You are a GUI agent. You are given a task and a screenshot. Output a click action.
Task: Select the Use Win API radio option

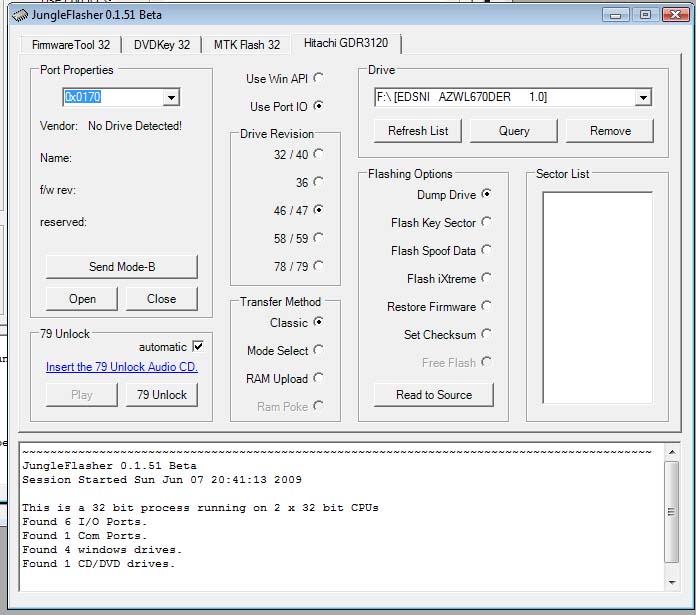coord(318,78)
